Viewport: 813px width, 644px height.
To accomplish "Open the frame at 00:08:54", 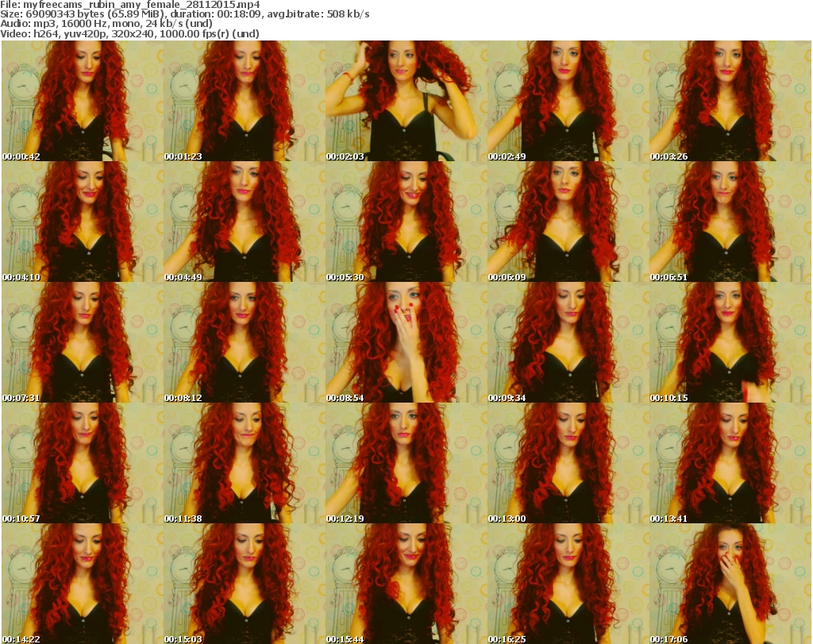I will click(x=406, y=342).
